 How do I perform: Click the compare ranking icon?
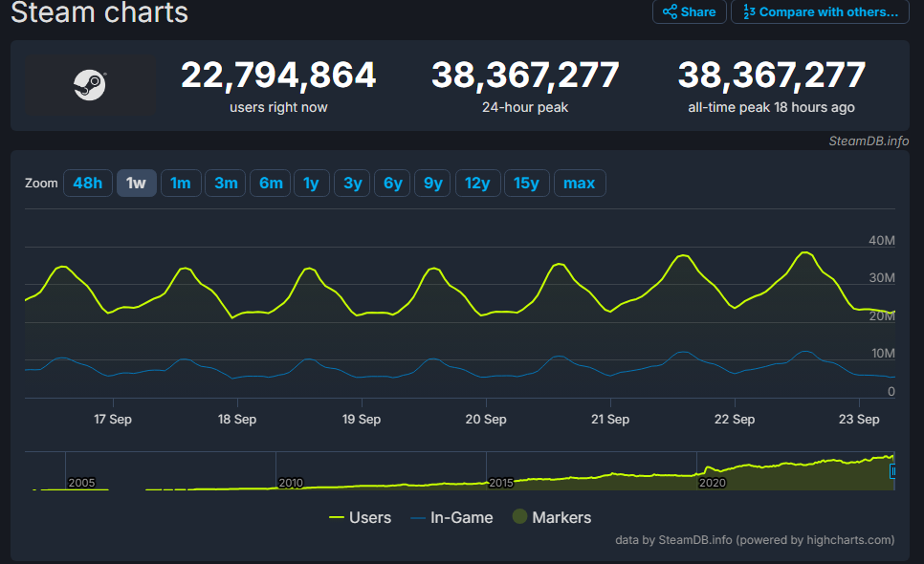(749, 11)
